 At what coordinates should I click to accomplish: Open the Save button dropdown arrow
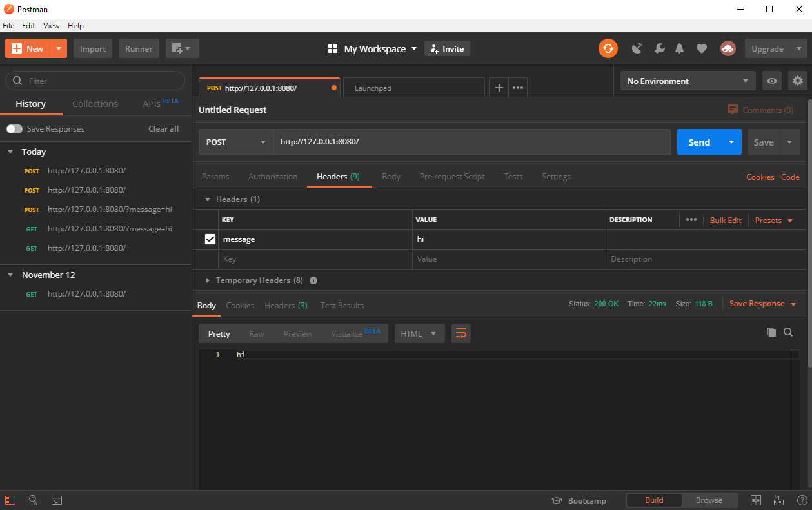point(790,142)
